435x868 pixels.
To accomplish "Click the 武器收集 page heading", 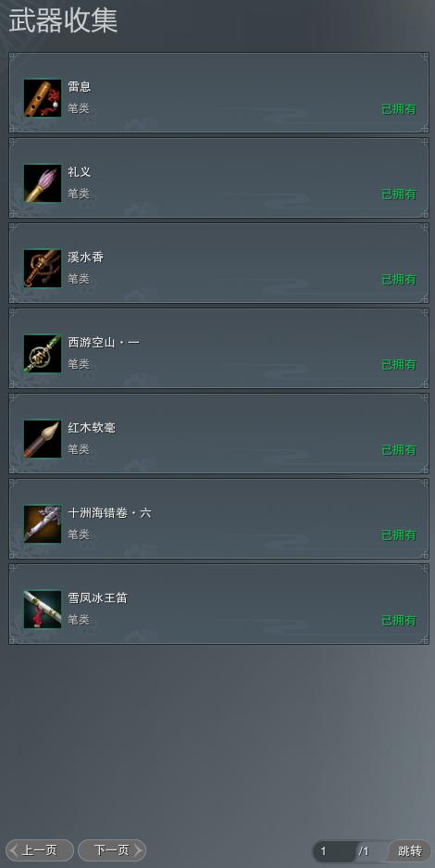I will [62, 21].
